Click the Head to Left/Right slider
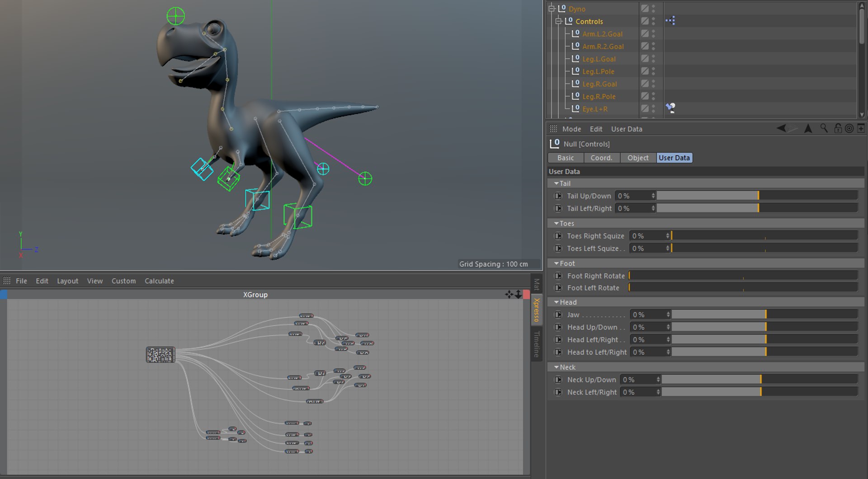 pos(764,352)
